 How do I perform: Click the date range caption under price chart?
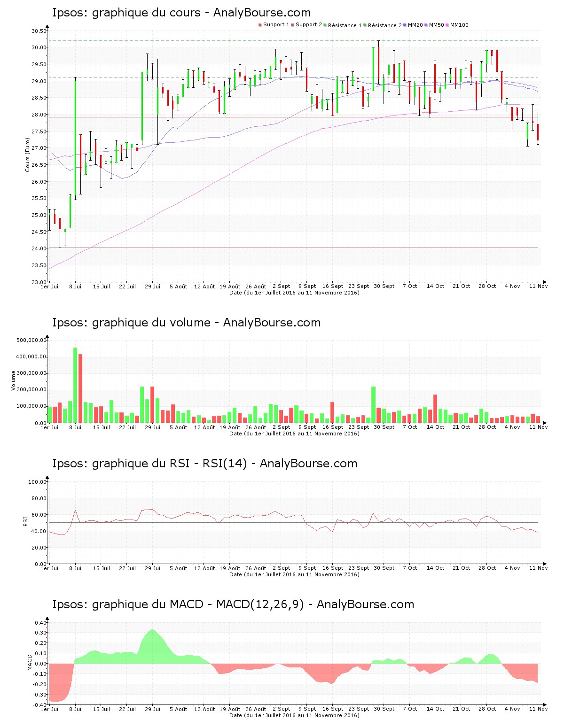[x=294, y=293]
